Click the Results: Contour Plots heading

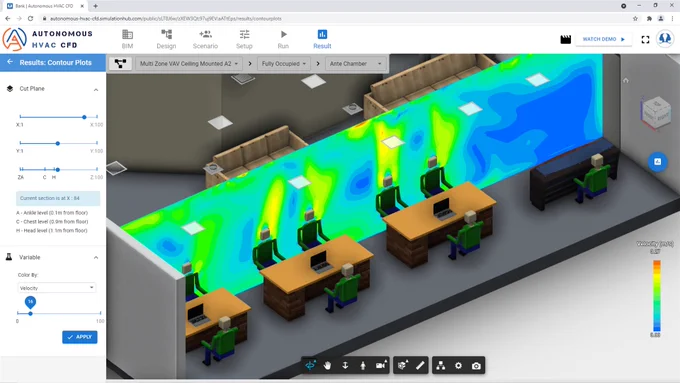click(x=56, y=62)
